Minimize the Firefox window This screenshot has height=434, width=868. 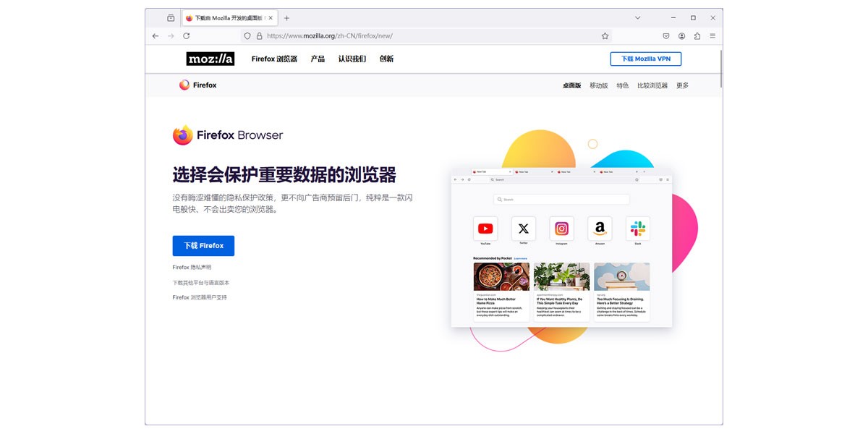coord(673,17)
